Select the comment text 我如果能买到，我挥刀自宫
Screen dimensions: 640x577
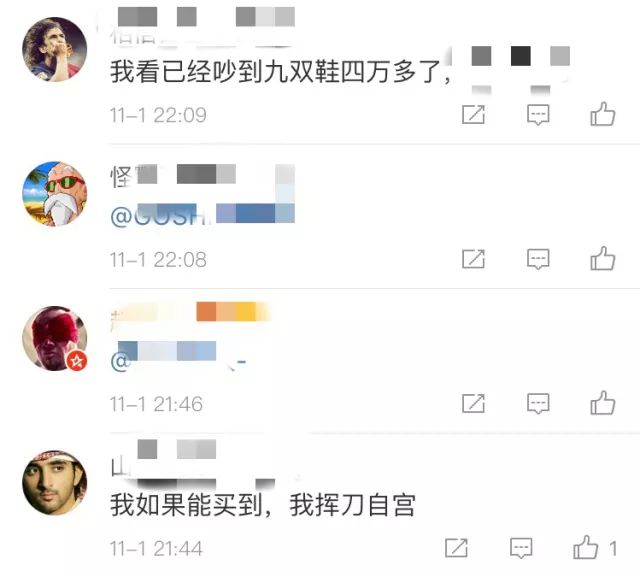coord(263,505)
